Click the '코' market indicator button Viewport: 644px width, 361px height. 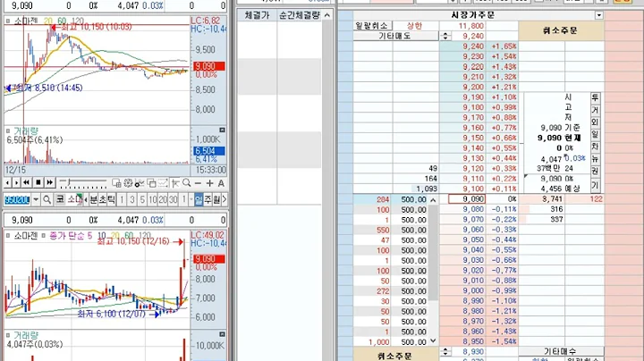pyautogui.click(x=60, y=199)
